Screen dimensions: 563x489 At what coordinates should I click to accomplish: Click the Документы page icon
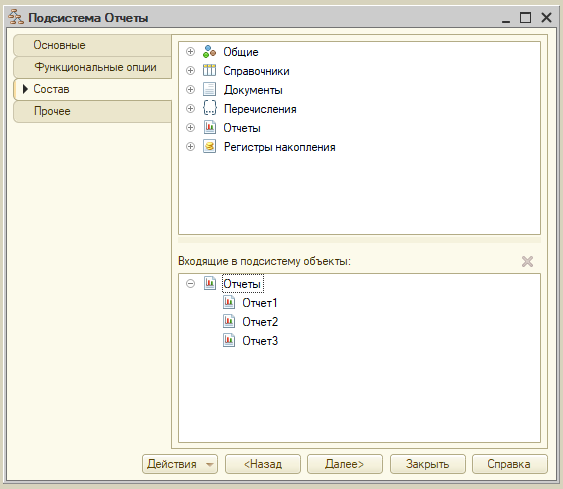click(x=209, y=89)
